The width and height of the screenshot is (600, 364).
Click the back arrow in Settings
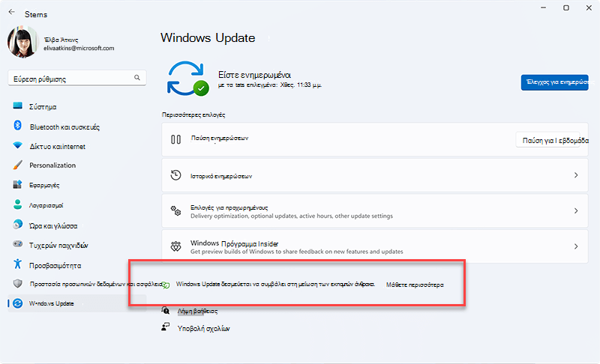pos(12,12)
